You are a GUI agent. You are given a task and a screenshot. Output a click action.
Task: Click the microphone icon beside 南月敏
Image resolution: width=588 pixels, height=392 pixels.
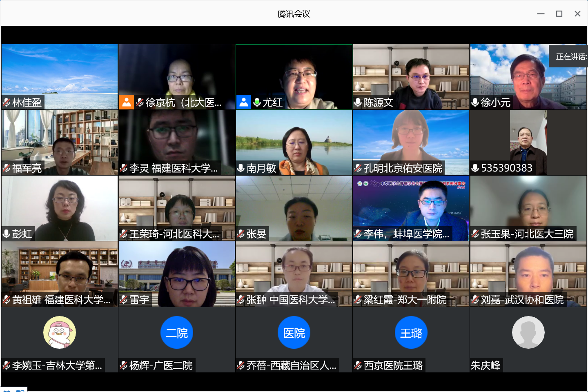coord(241,168)
